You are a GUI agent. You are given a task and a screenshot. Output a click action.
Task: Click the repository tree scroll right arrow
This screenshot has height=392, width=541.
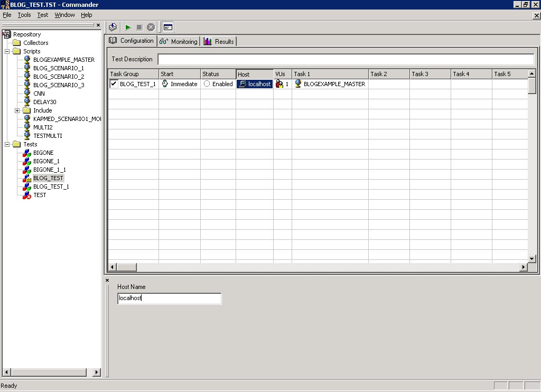pyautogui.click(x=97, y=372)
